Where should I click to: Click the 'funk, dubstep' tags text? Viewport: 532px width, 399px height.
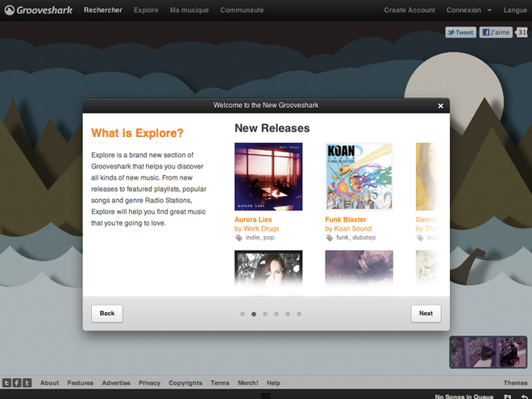(356, 238)
